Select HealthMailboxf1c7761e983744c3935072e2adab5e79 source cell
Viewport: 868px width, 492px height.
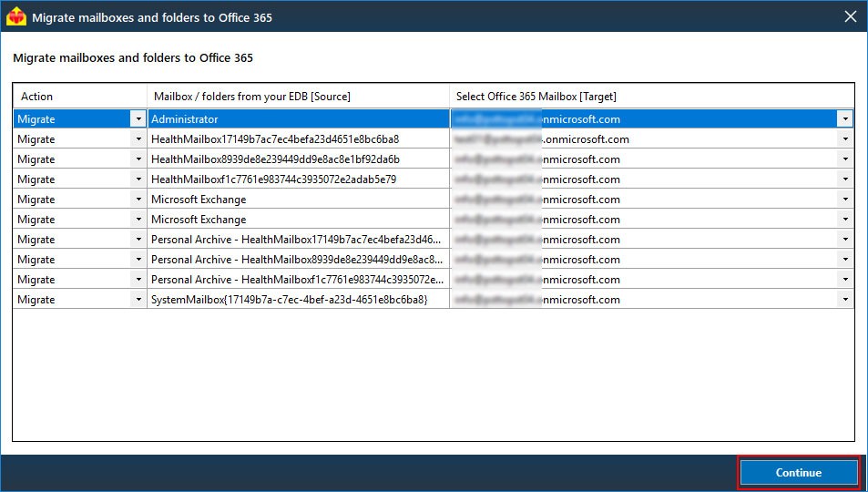[x=299, y=179]
